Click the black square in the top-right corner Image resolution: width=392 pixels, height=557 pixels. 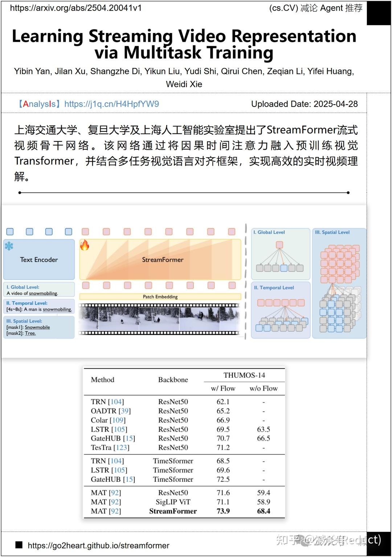click(x=379, y=13)
